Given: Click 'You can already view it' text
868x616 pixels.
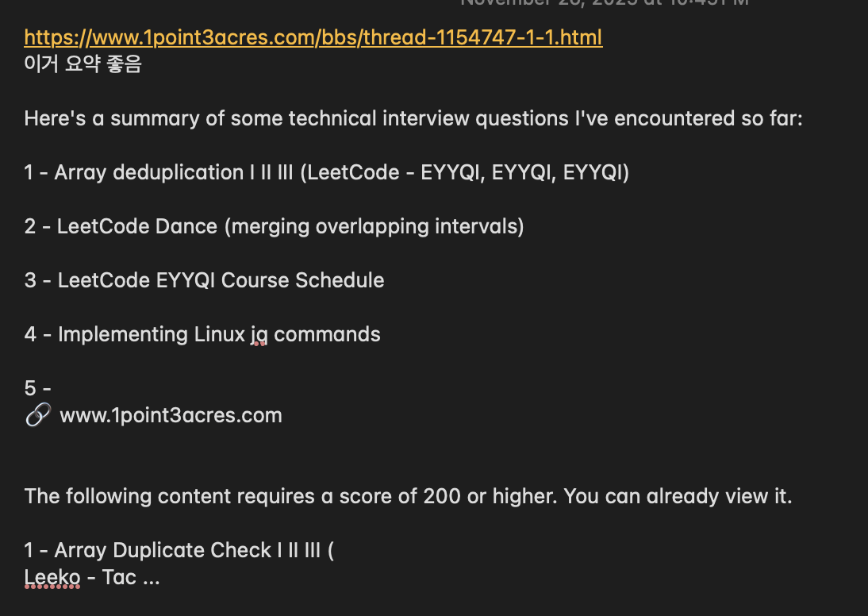Looking at the screenshot, I should click(x=678, y=496).
